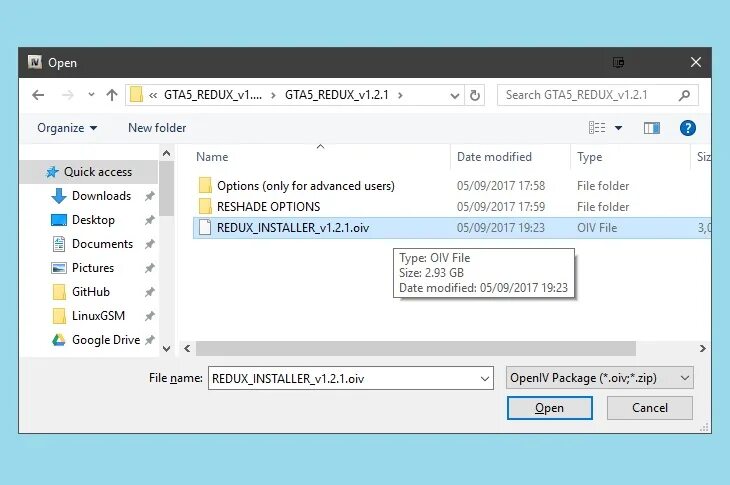Open the more view options arrow
Viewport: 730px width, 485px height.
(619, 128)
